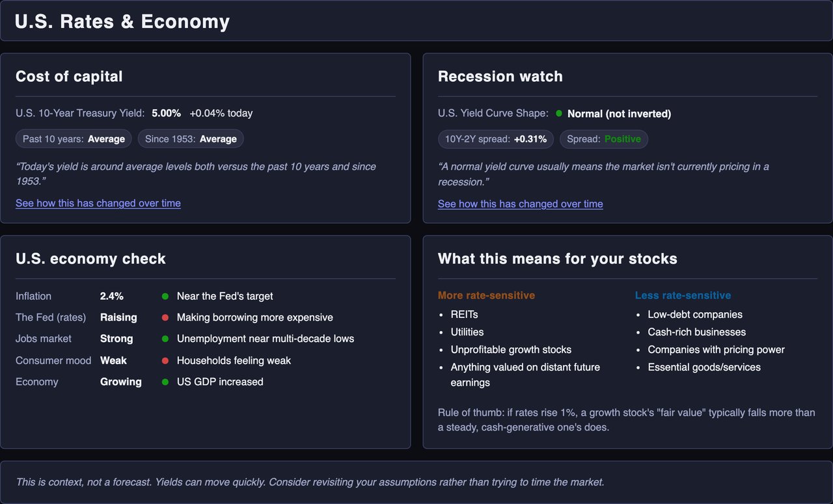This screenshot has width=833, height=504.
Task: Click REITs in the rate-sensitive list
Action: click(x=465, y=314)
